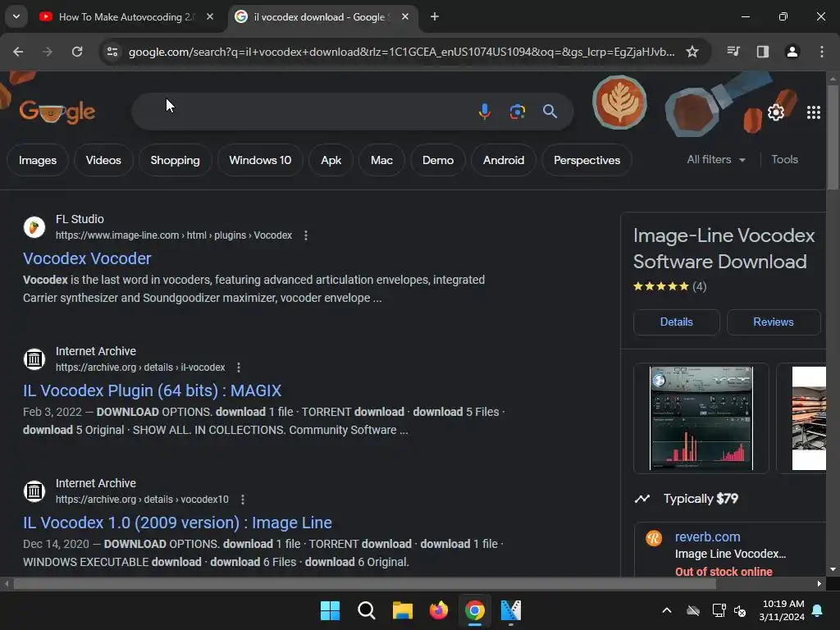Filter results by Shopping
This screenshot has width=840, height=630.
pyautogui.click(x=176, y=160)
